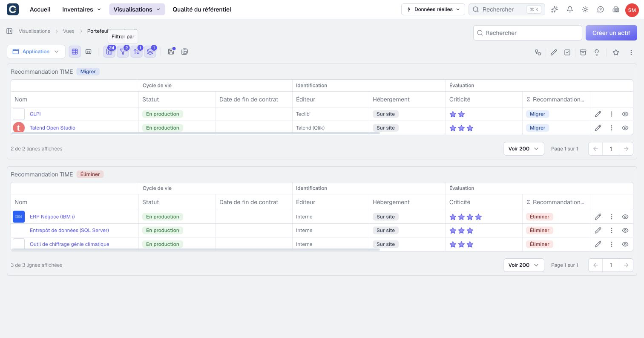Click the filter funnel icon

pos(123,52)
